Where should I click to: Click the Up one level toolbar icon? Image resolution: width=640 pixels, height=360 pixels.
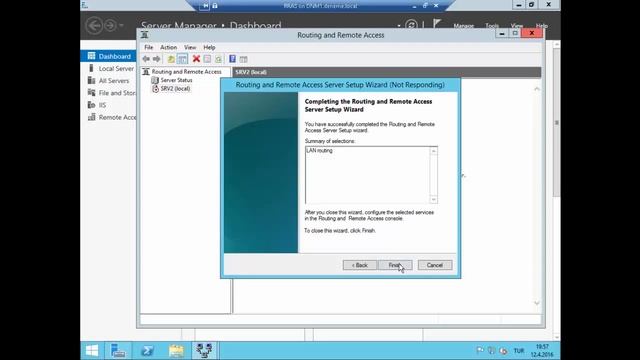[x=171, y=59]
